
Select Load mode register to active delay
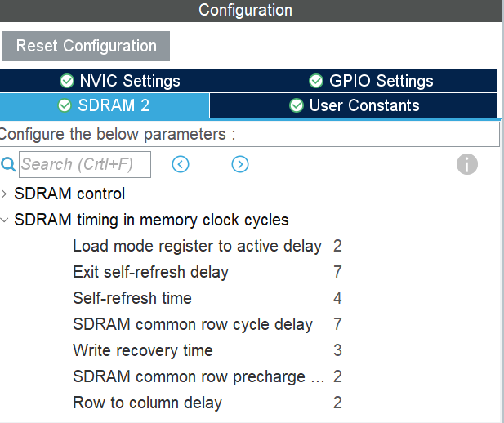196,246
